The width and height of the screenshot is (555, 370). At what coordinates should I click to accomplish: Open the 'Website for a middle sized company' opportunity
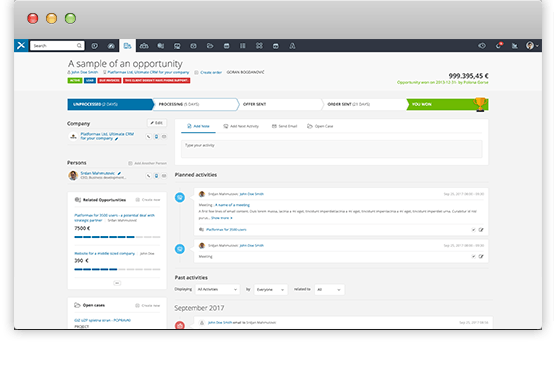[x=104, y=254]
